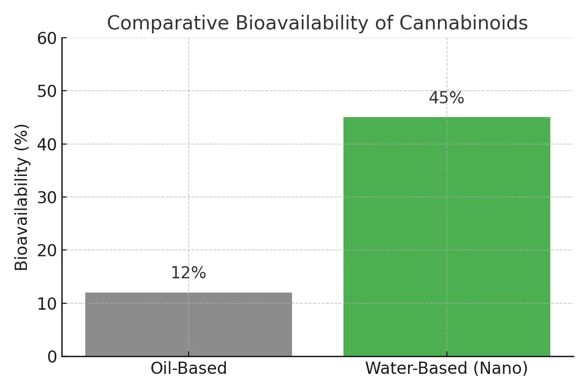Click the y-axis tick label 0
This screenshot has width=588, height=392.
(52, 357)
